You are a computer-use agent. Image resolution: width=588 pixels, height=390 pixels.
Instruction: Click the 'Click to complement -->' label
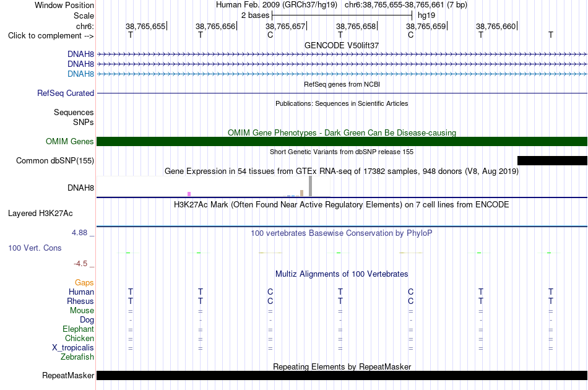tap(51, 36)
